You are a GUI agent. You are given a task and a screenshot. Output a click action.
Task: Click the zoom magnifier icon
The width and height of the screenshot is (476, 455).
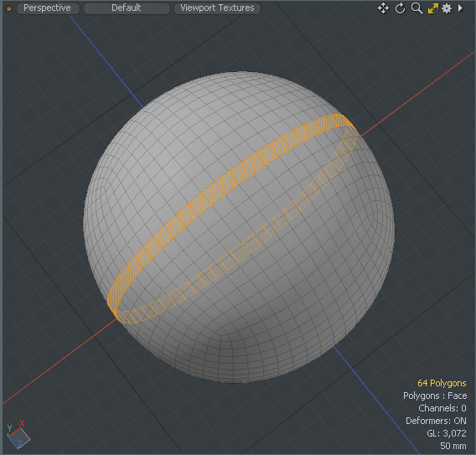[x=416, y=8]
